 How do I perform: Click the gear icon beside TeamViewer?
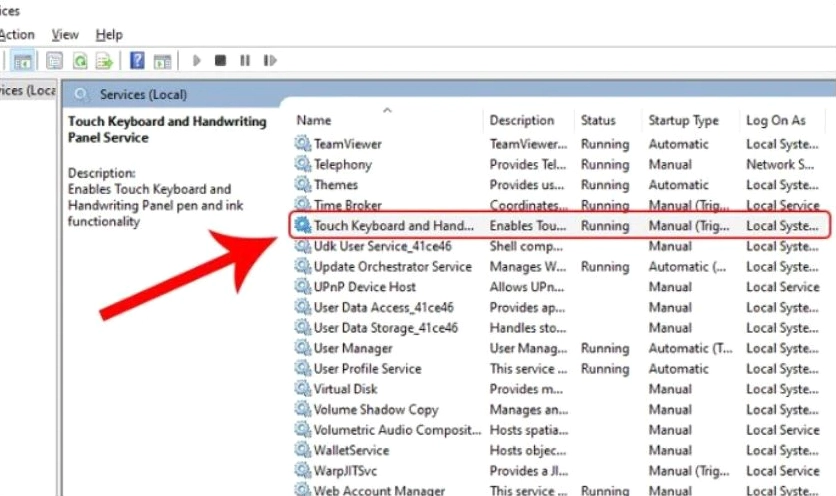pos(303,143)
